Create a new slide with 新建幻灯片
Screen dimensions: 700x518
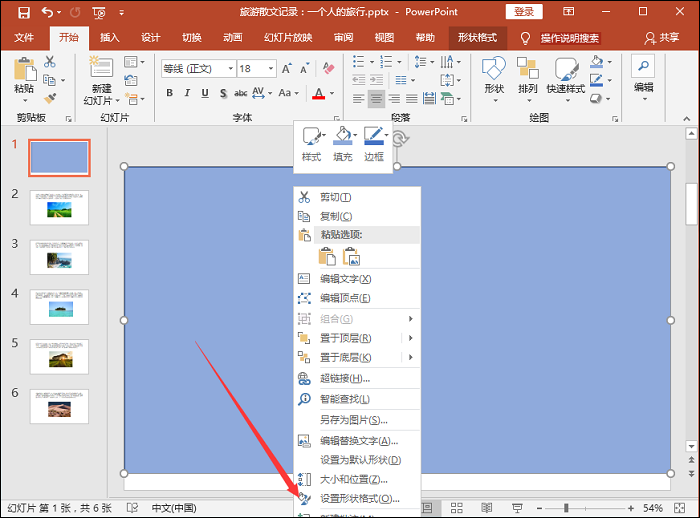tap(101, 80)
